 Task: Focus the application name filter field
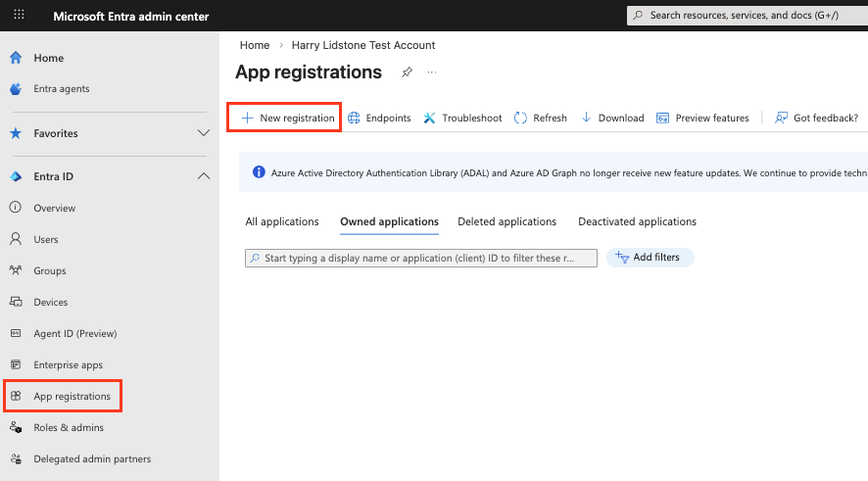(420, 258)
